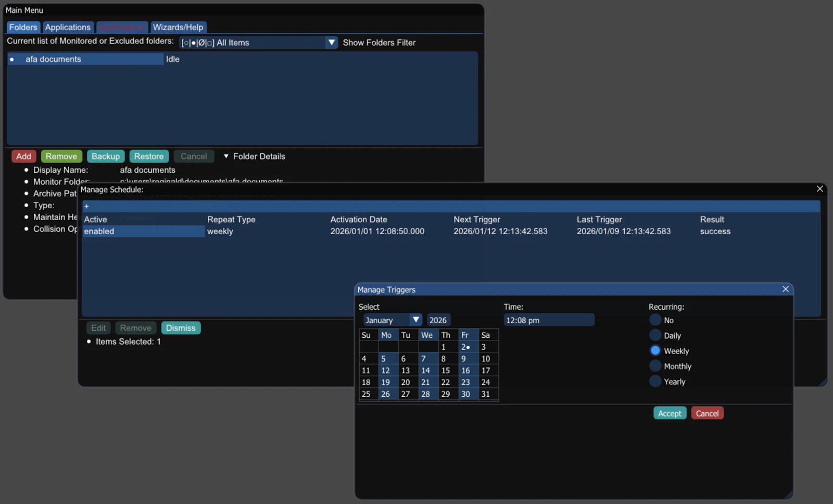The width and height of the screenshot is (833, 504).
Task: Pick January 10 in the calendar
Action: [x=488, y=359]
